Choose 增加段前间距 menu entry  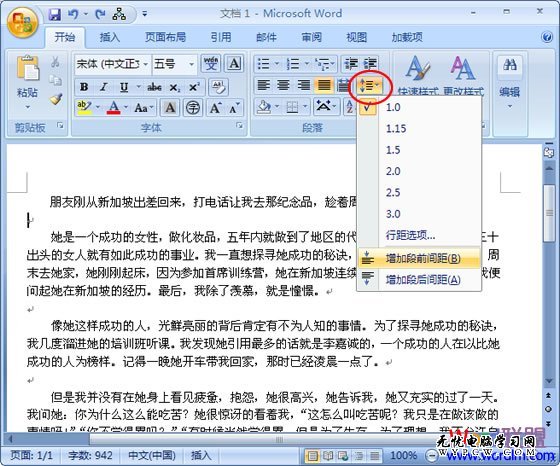(420, 258)
